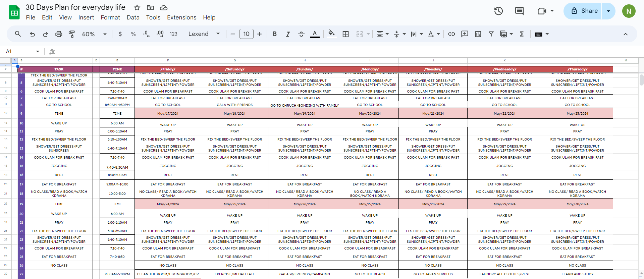Check cloud save status icon
Image resolution: width=644 pixels, height=279 pixels.
[x=164, y=7]
